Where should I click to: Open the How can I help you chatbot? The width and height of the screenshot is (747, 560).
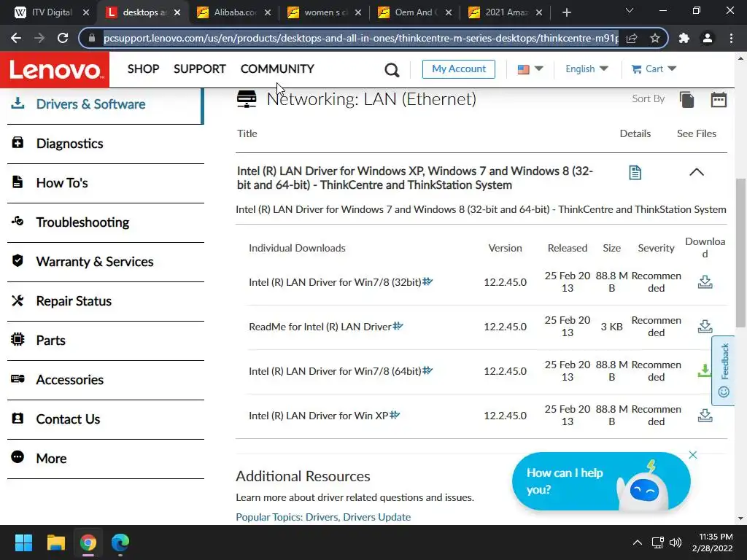601,481
